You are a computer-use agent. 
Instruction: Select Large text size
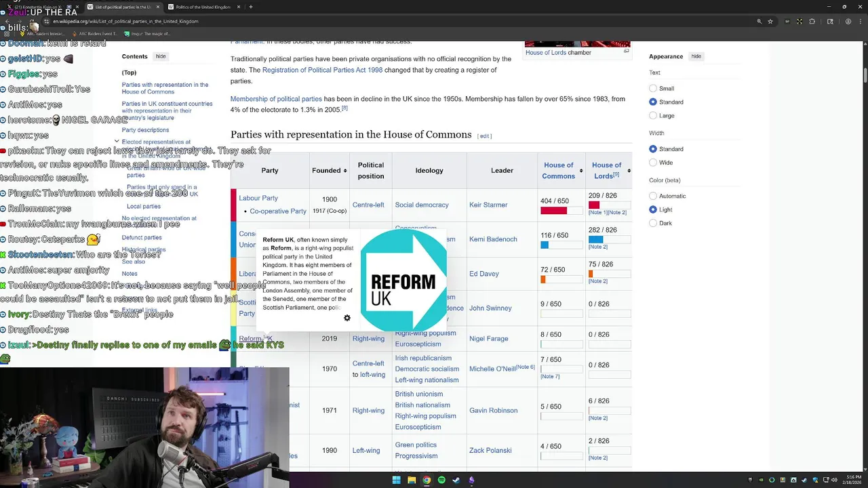click(x=653, y=115)
